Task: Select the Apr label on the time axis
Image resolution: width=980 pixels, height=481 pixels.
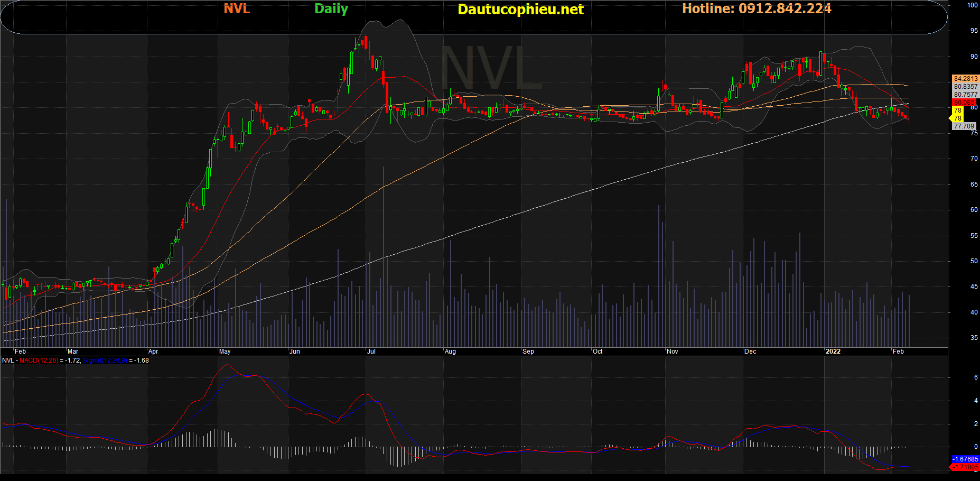Action: [153, 351]
